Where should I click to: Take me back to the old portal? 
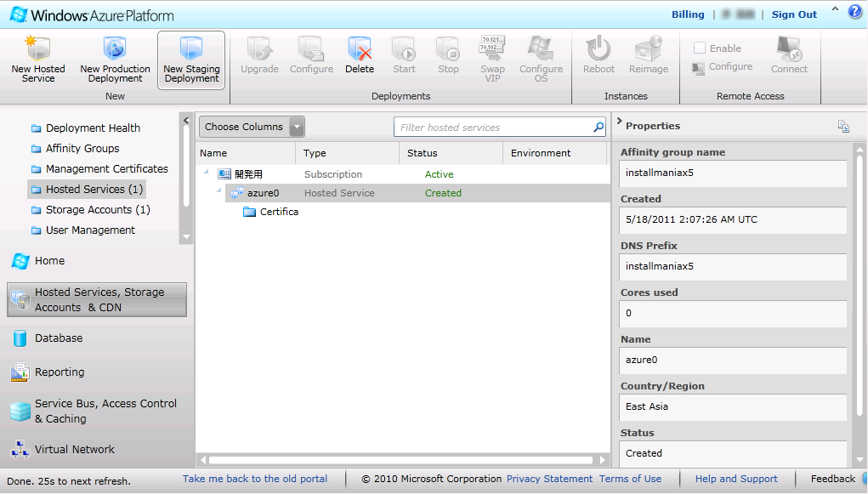pos(255,479)
